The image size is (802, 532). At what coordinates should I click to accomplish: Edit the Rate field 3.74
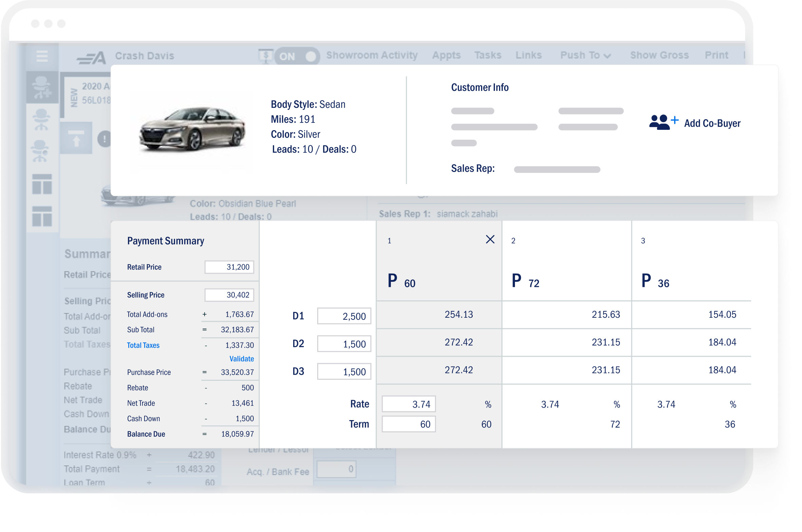click(408, 404)
